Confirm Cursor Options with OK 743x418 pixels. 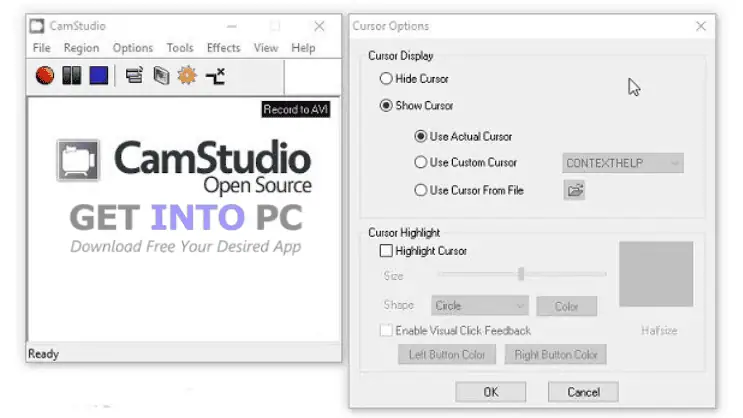tap(491, 392)
